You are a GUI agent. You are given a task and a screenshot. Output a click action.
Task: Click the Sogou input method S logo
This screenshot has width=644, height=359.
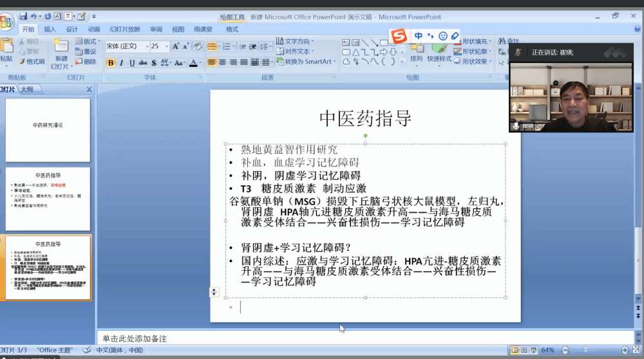tap(400, 37)
